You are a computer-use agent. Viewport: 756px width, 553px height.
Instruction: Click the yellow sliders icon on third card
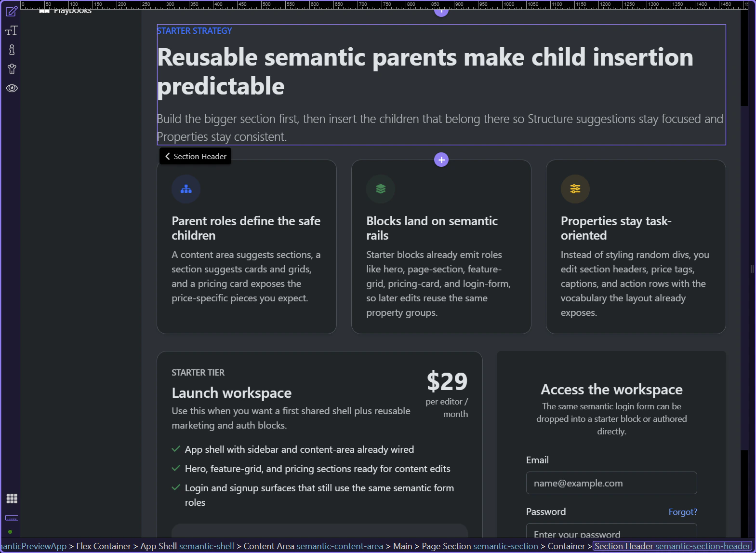575,189
